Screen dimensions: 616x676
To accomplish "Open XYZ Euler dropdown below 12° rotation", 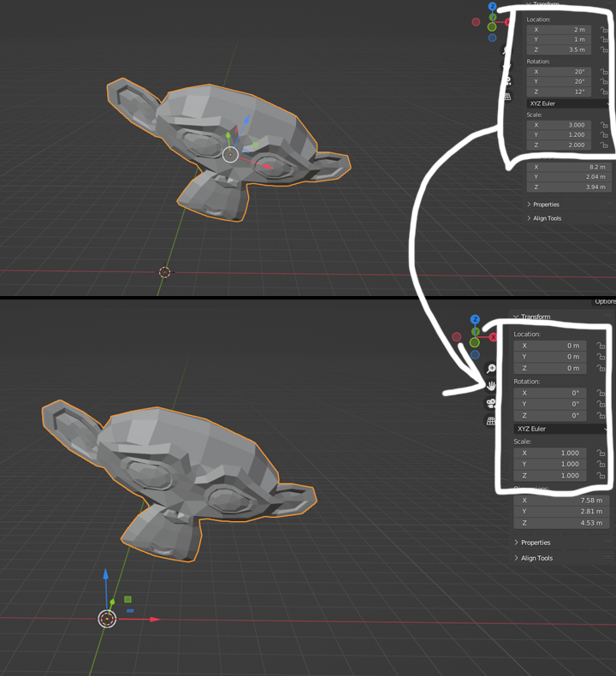I will pos(569,104).
